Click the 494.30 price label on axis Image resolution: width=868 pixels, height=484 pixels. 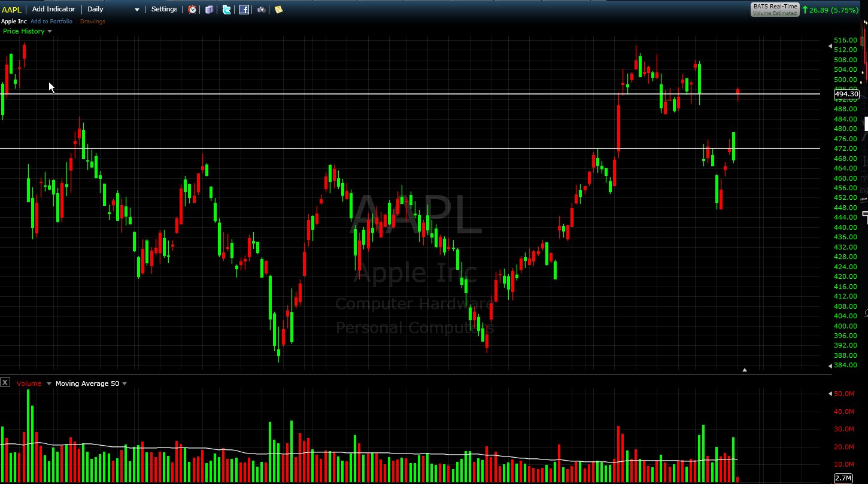click(846, 94)
